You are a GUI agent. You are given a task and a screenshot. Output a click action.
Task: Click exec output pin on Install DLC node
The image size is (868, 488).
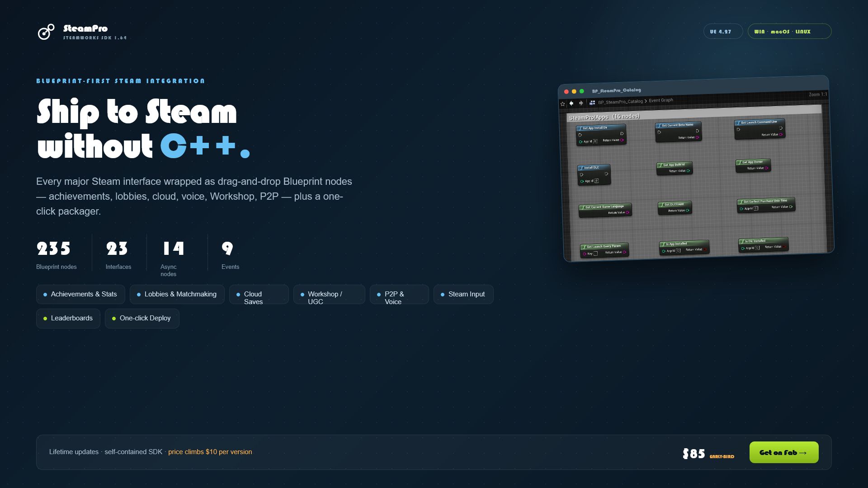[606, 174]
